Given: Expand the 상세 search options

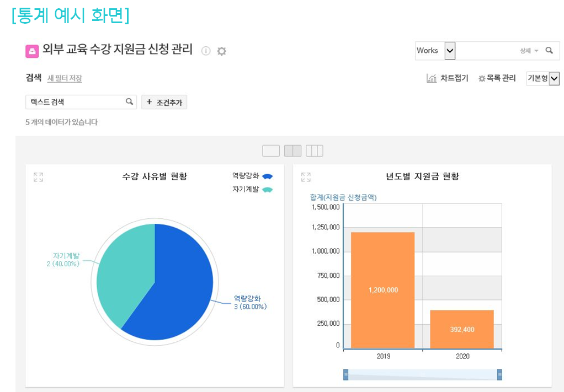Looking at the screenshot, I should [529, 51].
